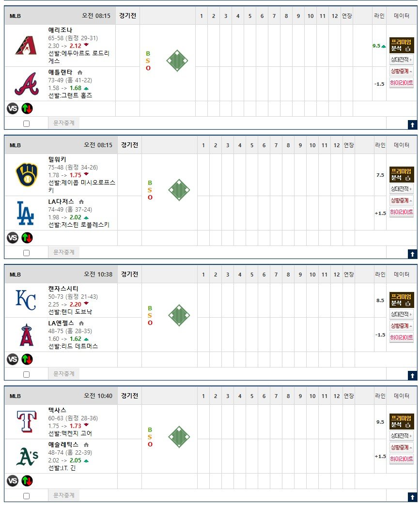Viewport: 420px width, 506px height.
Task: Click the Kansas City Royals KC logo
Action: [26, 300]
